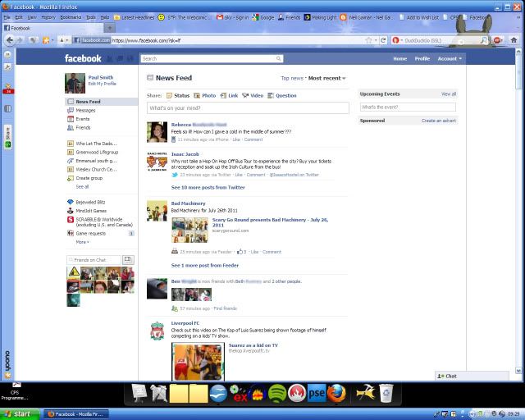Go to Facebook Home link
The height and width of the screenshot is (420, 525).
399,58
